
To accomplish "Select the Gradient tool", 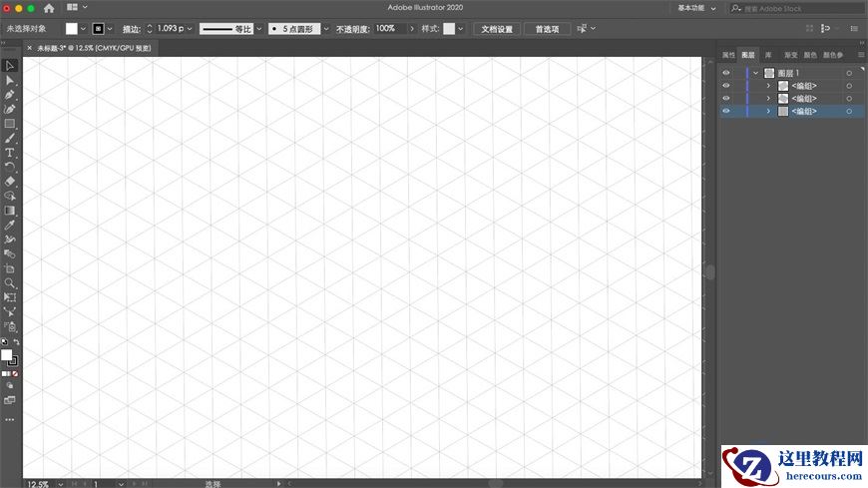I will [9, 211].
